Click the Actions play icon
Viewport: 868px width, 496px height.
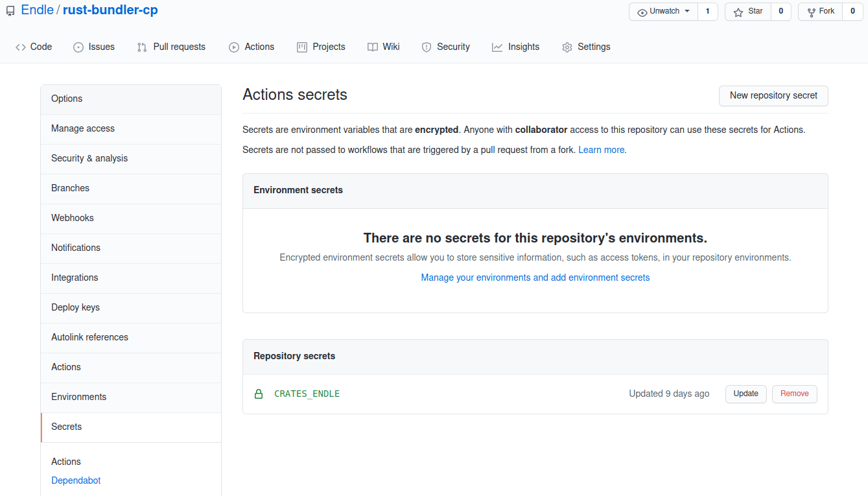point(234,47)
